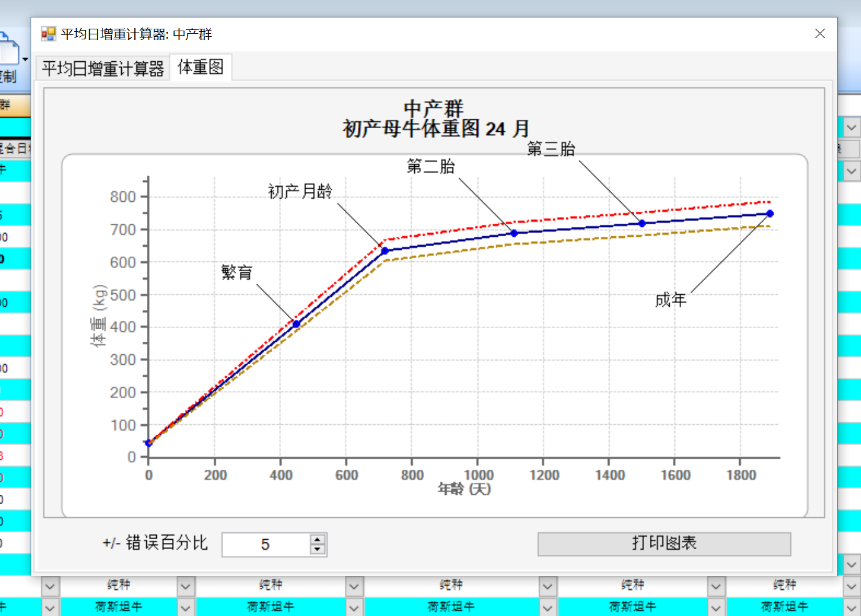
Task: Increase 错误百分比 with up spinner arrow
Action: click(x=318, y=539)
